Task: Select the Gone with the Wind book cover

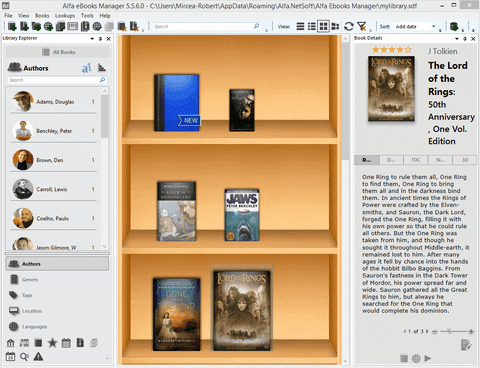Action: (x=176, y=314)
